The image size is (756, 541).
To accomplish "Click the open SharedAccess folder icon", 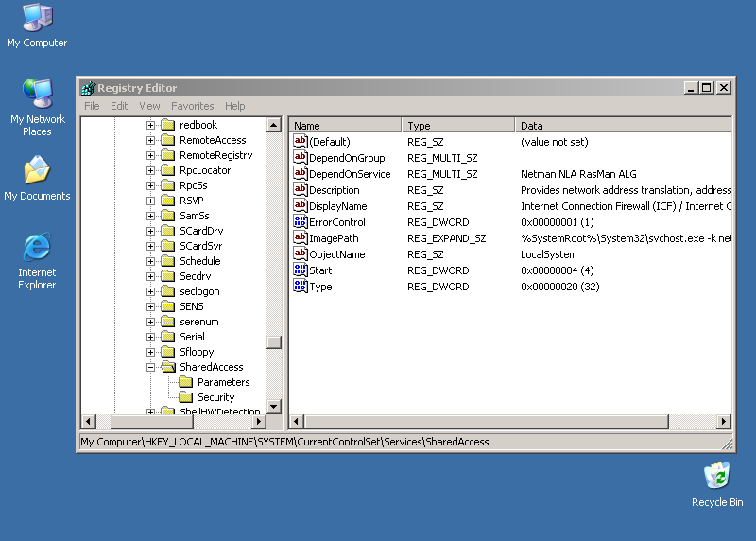I will tap(168, 367).
